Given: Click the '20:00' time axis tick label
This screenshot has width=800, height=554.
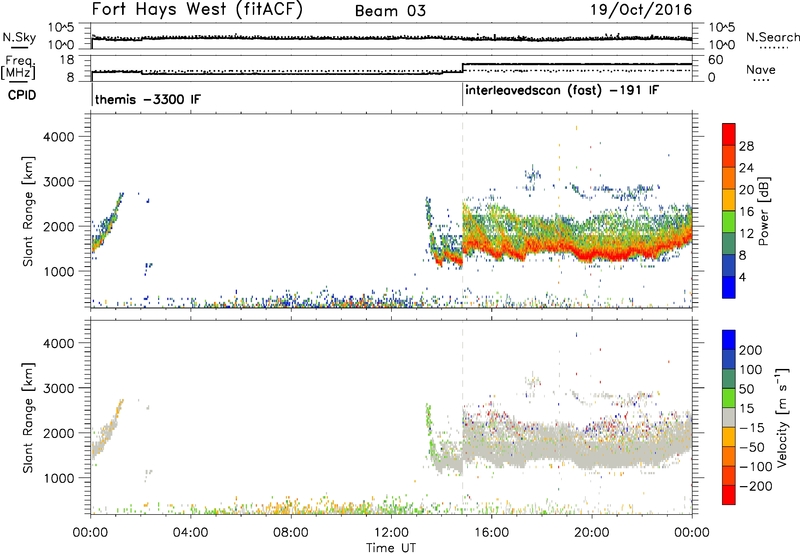Looking at the screenshot, I should (x=592, y=533).
